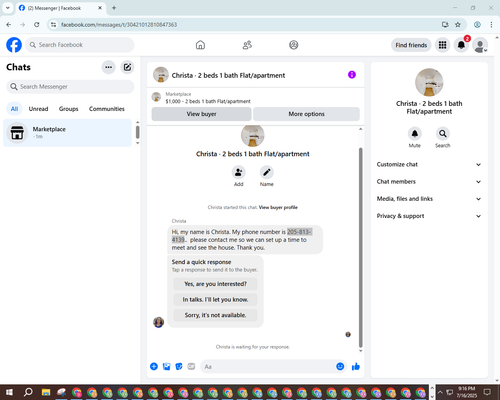Bookmark this page with star icon
This screenshot has width=500, height=400.
click(458, 25)
